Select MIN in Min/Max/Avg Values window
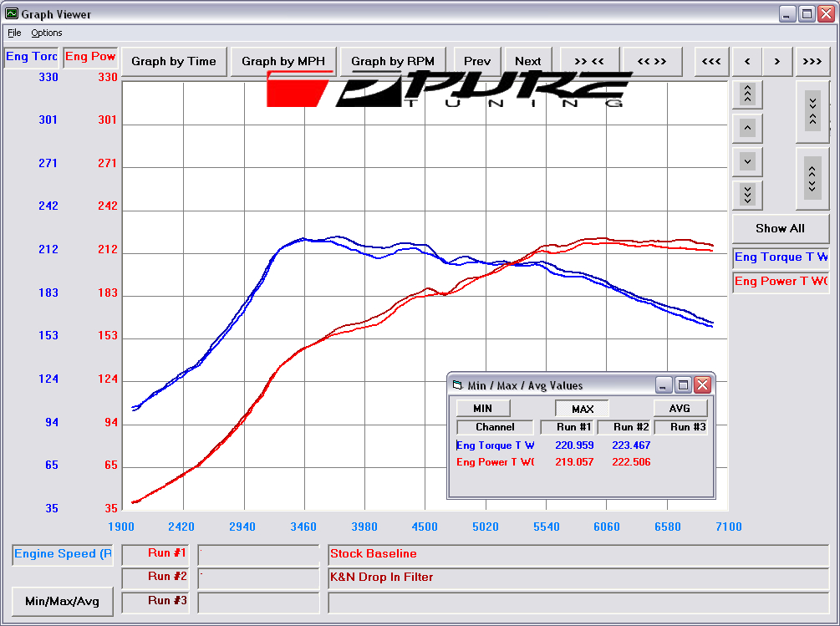Image resolution: width=840 pixels, height=626 pixels. coord(482,408)
